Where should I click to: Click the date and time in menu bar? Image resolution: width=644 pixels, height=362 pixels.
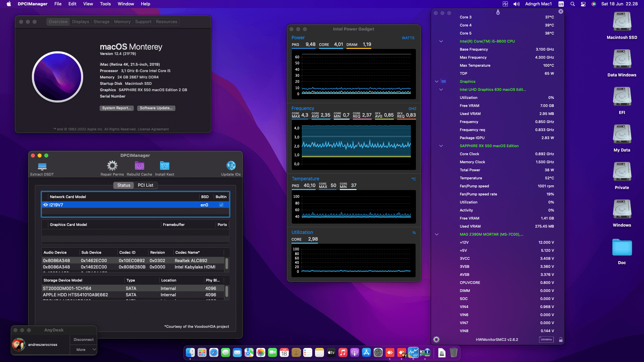[619, 4]
